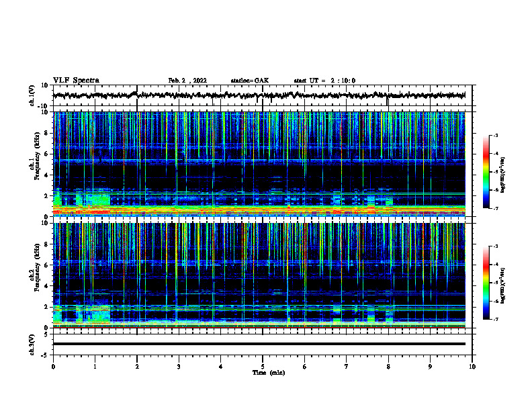Select the "start UT = 2 : 10: 0" text
The width and height of the screenshot is (532, 411).
(x=324, y=81)
